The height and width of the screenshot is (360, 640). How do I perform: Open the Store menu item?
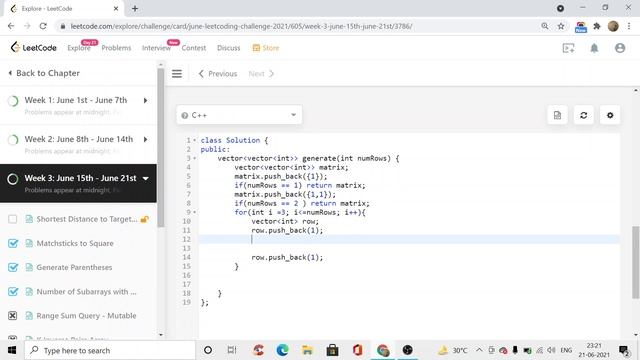[266, 48]
